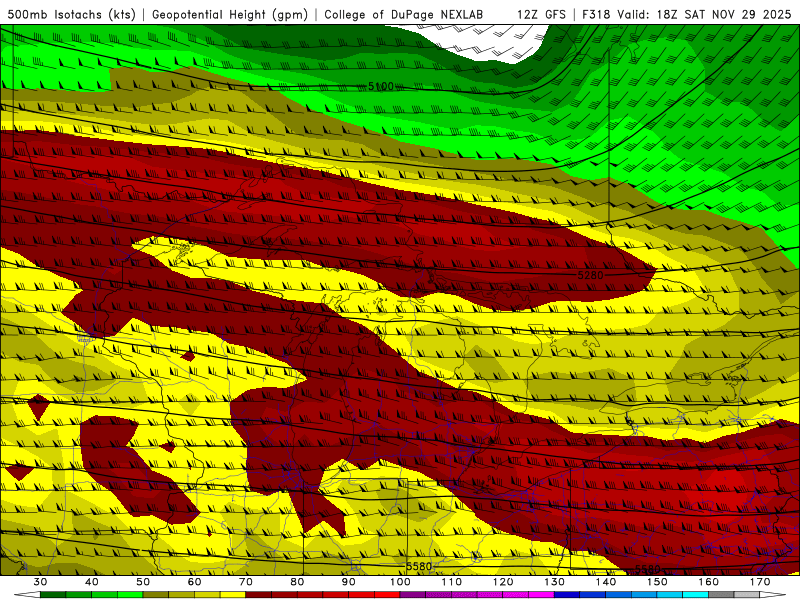Click the 5100 height contour label
Image resolution: width=800 pixels, height=600 pixels.
click(x=381, y=86)
